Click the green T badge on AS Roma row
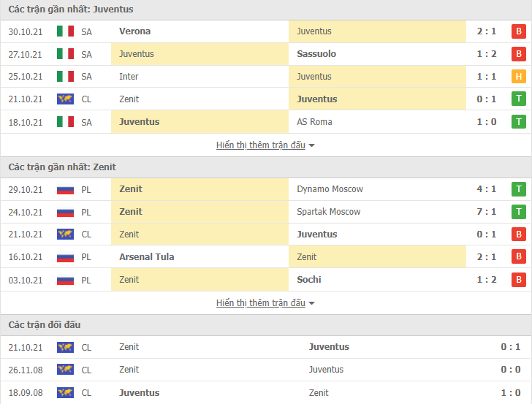Image resolution: width=532 pixels, height=404 pixels. pos(518,122)
